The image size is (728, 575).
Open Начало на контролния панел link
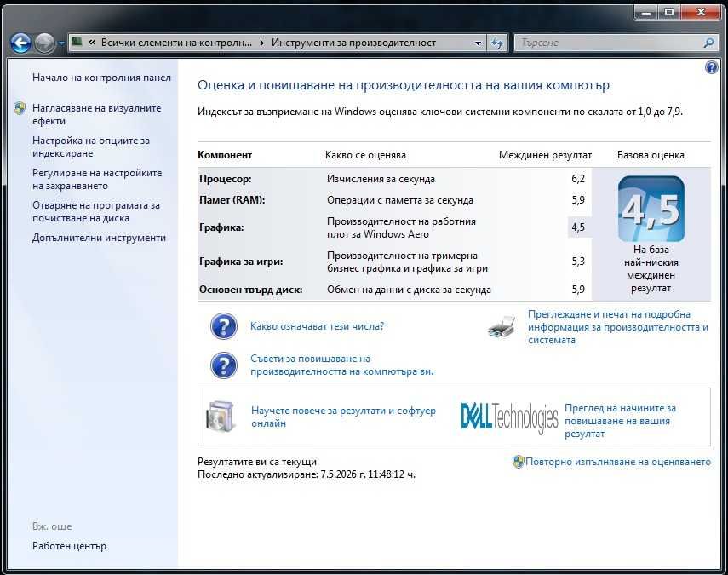click(x=101, y=78)
